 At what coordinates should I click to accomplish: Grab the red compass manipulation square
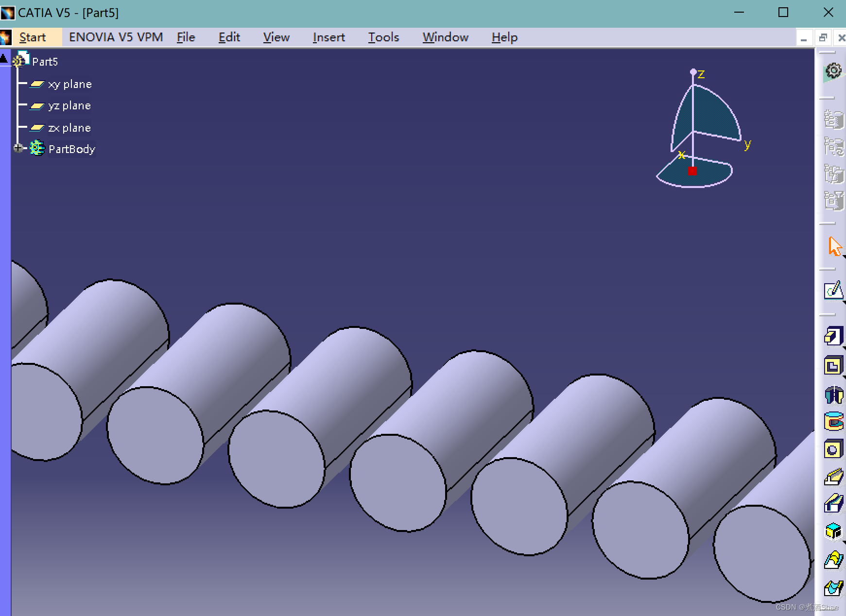point(692,171)
